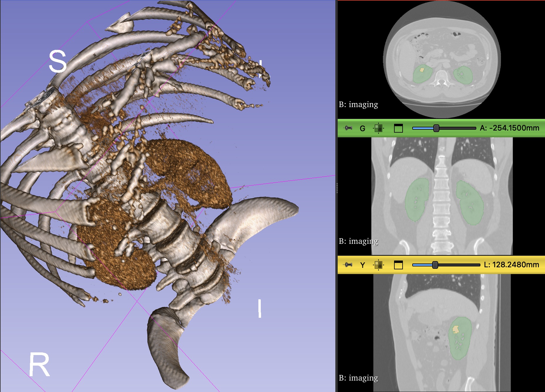Screen dimensions: 545x392
Task: Reset field of view in green slice bar
Action: [x=378, y=128]
